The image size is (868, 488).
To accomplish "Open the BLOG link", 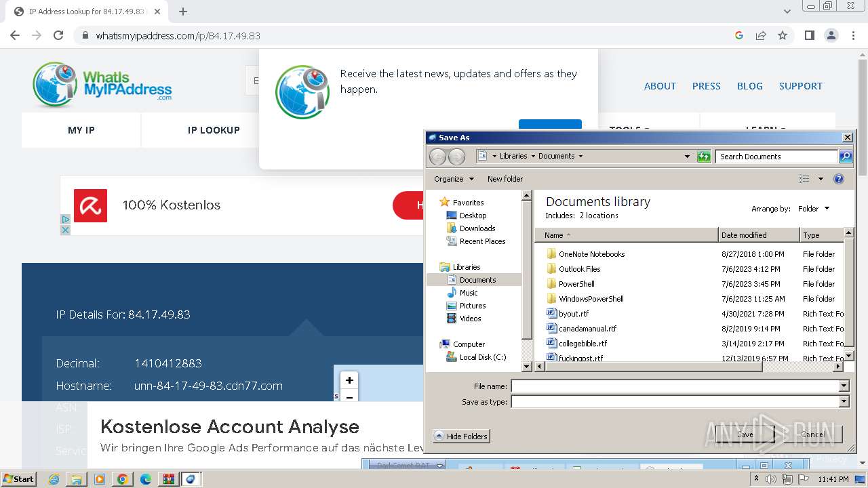I will tap(750, 86).
